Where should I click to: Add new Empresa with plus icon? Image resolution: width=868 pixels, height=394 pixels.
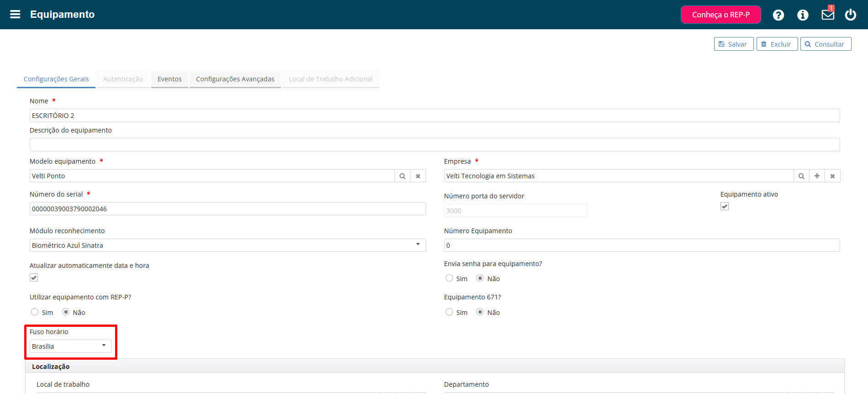(x=817, y=176)
